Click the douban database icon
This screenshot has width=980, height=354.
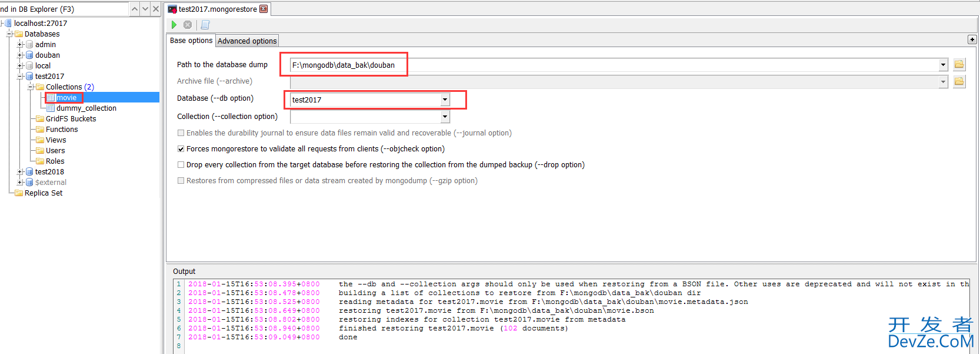(x=29, y=55)
